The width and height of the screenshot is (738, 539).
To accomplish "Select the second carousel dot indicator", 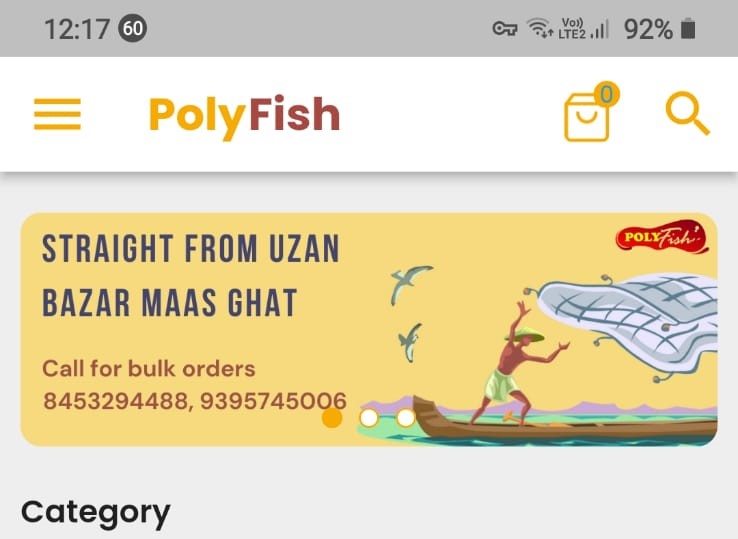I will 369,418.
